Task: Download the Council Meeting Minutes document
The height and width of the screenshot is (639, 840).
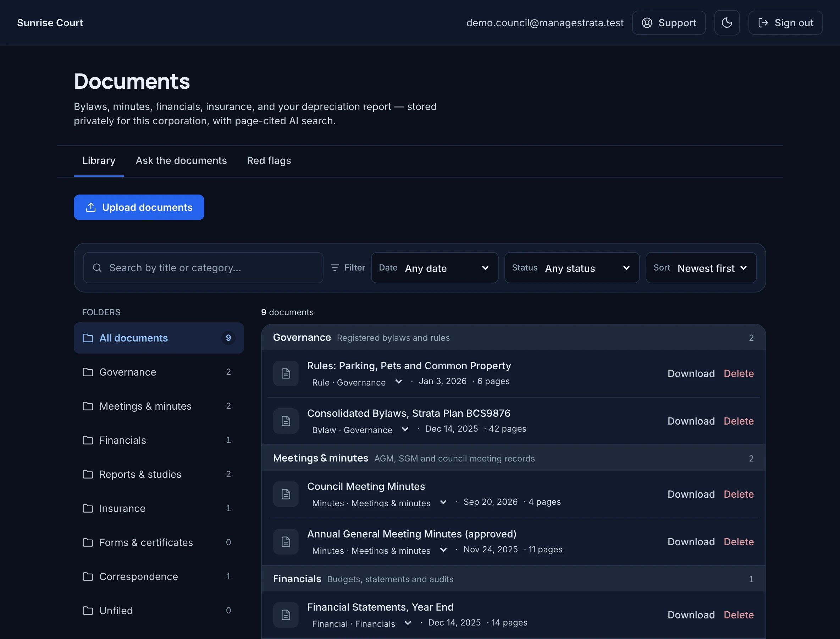Action: tap(691, 494)
